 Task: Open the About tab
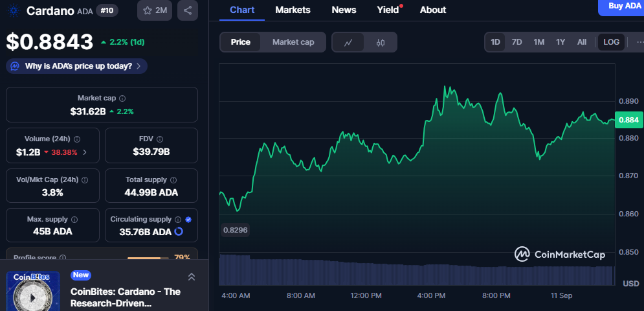point(433,10)
